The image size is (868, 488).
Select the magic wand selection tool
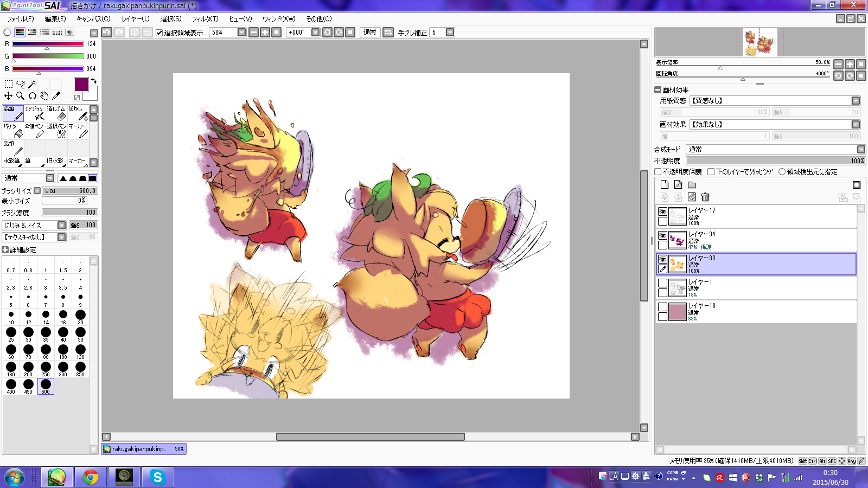32,84
